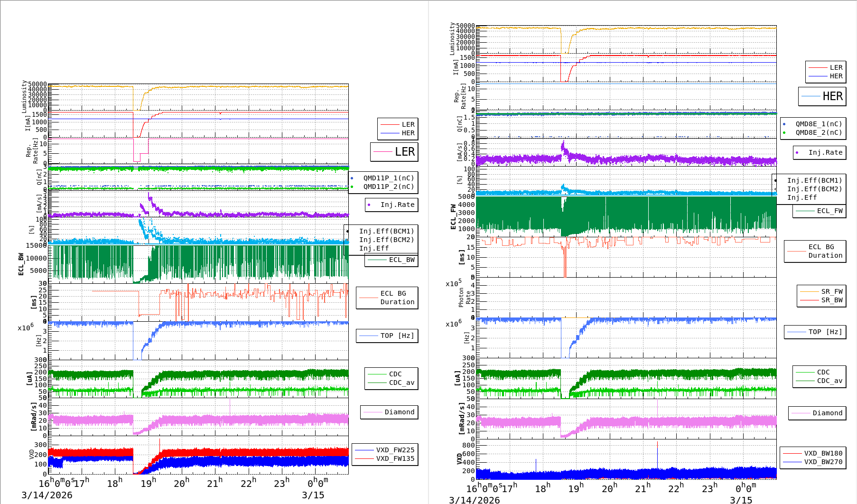
Task: Click the QMD8E_2(nC) legend entry
Action: (819, 132)
